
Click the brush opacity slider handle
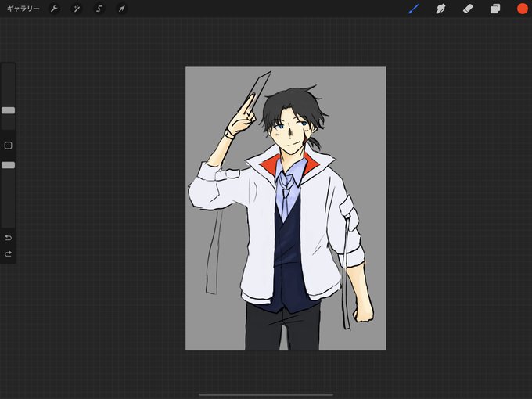pos(8,165)
